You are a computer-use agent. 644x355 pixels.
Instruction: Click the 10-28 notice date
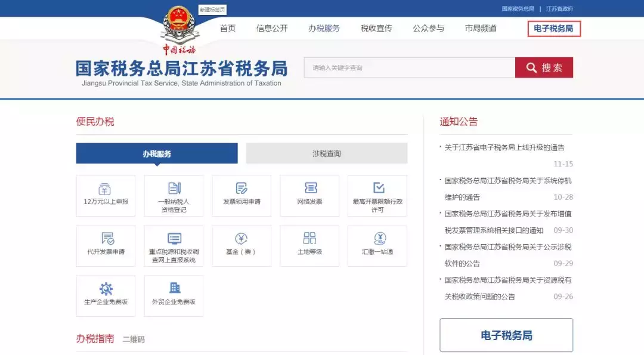(x=563, y=197)
